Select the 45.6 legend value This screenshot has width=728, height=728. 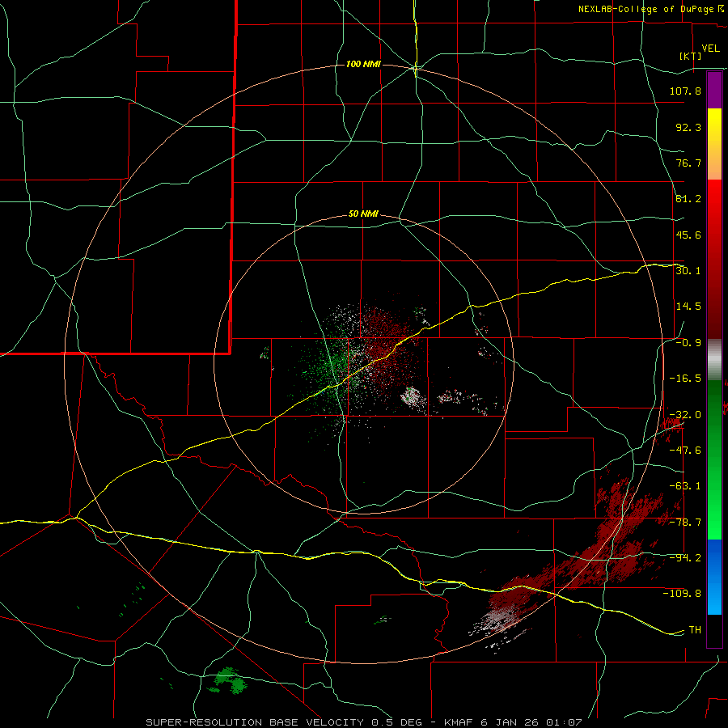(x=688, y=235)
